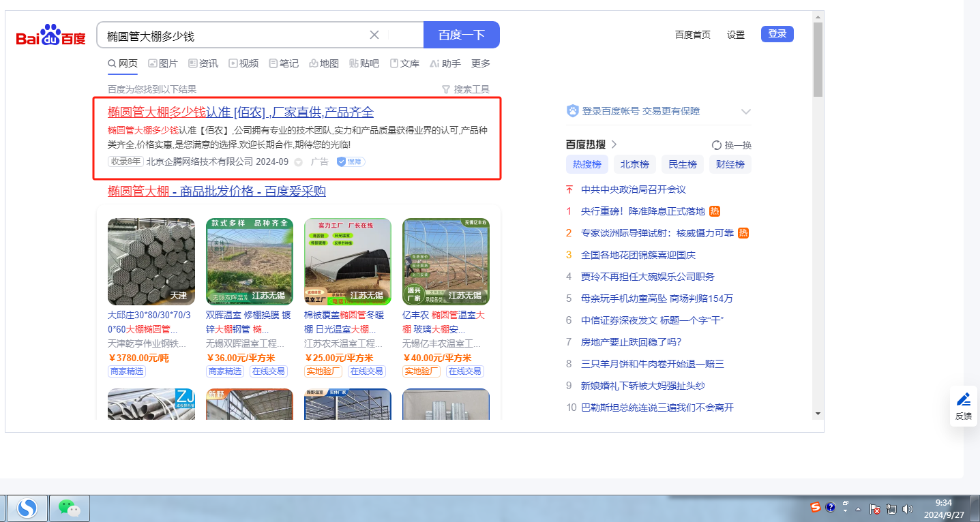Open hot search 专家谈洲际导弹试射
Viewport: 980px width, 522px height.
click(657, 233)
